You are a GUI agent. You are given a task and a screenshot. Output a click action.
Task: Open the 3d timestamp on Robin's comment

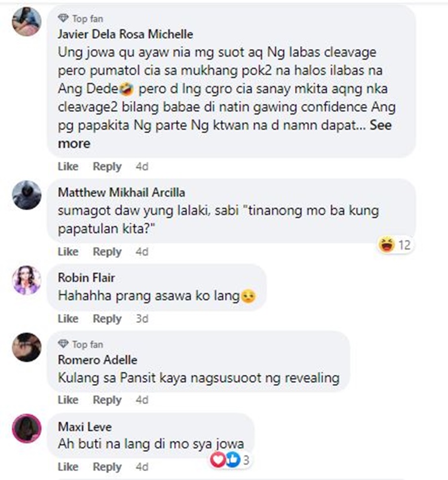[142, 318]
